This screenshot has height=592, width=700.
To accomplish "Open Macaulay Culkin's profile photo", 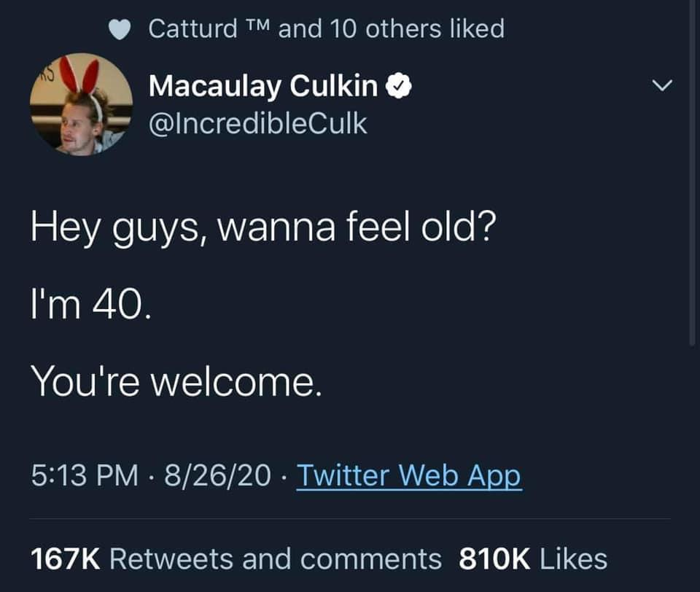I will (81, 104).
